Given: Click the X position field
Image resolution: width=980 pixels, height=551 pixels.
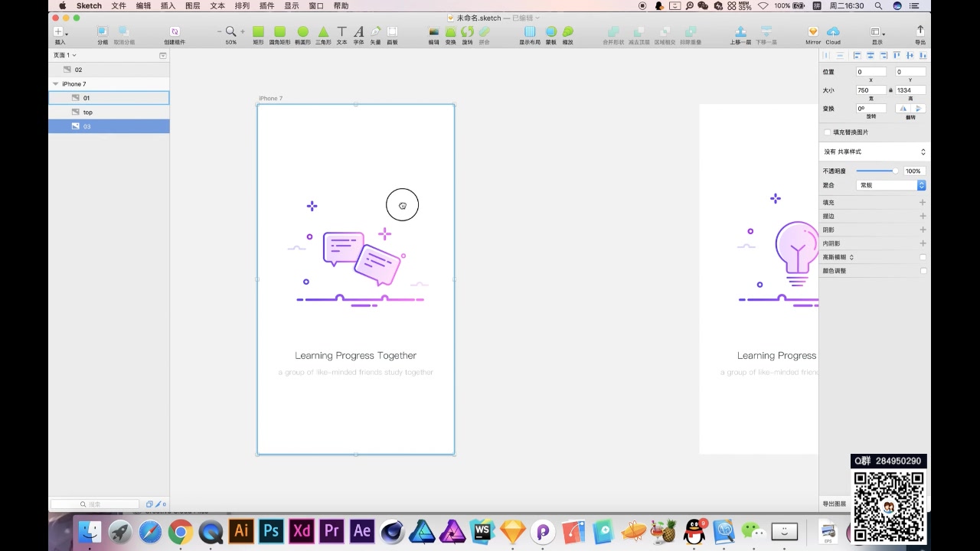Looking at the screenshot, I should (x=871, y=72).
